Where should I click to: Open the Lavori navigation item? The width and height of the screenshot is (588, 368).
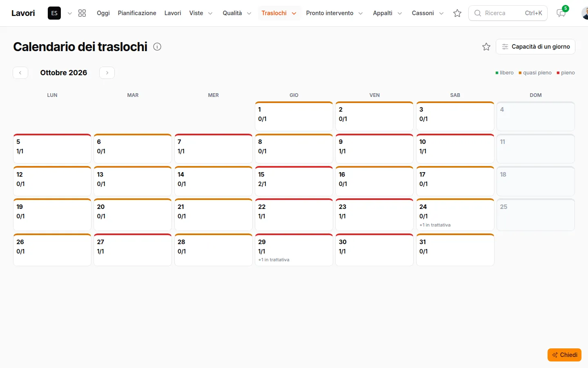click(173, 13)
